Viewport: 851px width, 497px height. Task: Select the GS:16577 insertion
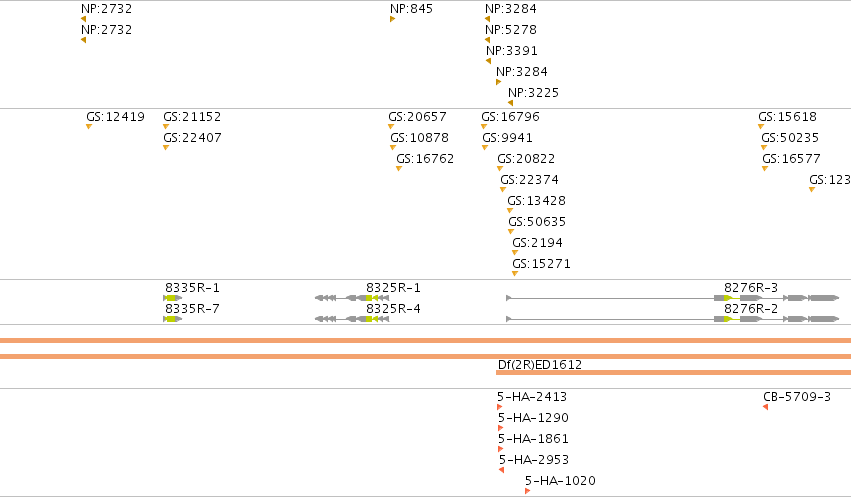pyautogui.click(x=765, y=169)
